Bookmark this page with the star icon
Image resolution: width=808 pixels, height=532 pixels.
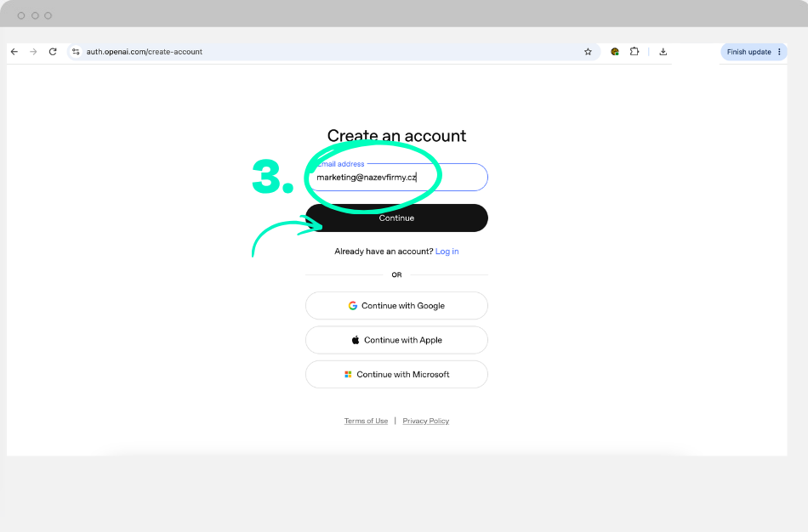[588, 52]
